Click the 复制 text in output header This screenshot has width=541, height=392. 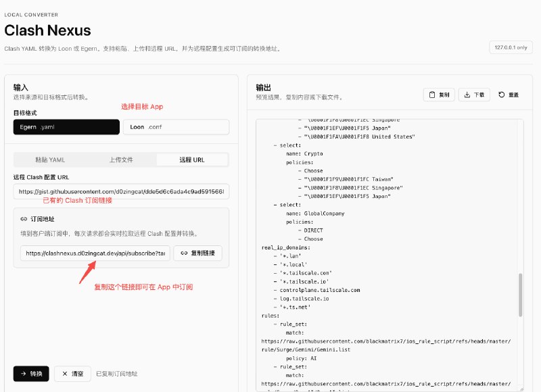click(x=444, y=95)
